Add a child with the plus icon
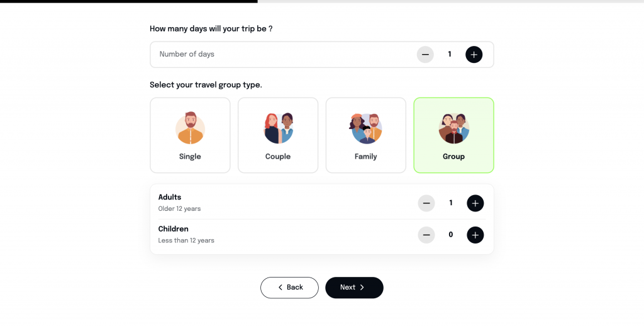644x326 pixels. click(475, 235)
